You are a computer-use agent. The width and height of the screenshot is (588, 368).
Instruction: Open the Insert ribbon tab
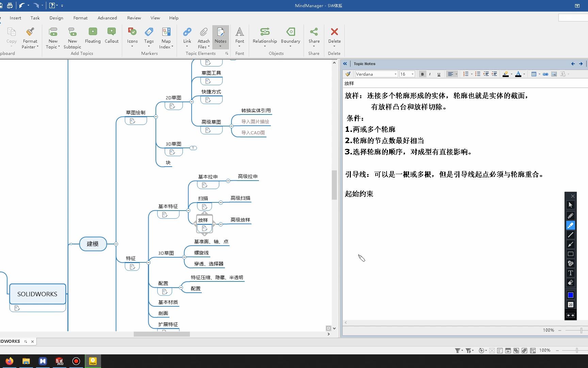(15, 18)
